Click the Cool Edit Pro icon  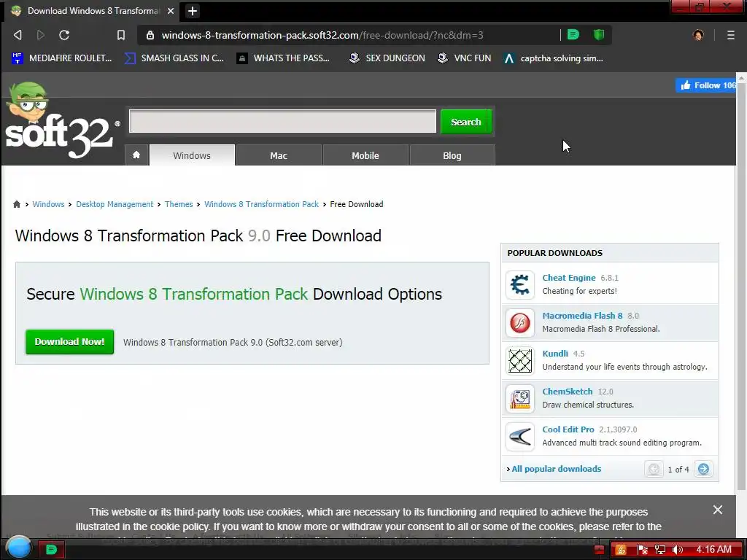[x=519, y=436]
